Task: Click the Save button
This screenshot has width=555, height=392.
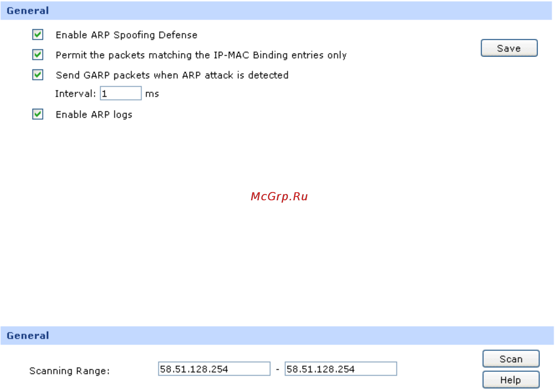Action: click(x=509, y=48)
